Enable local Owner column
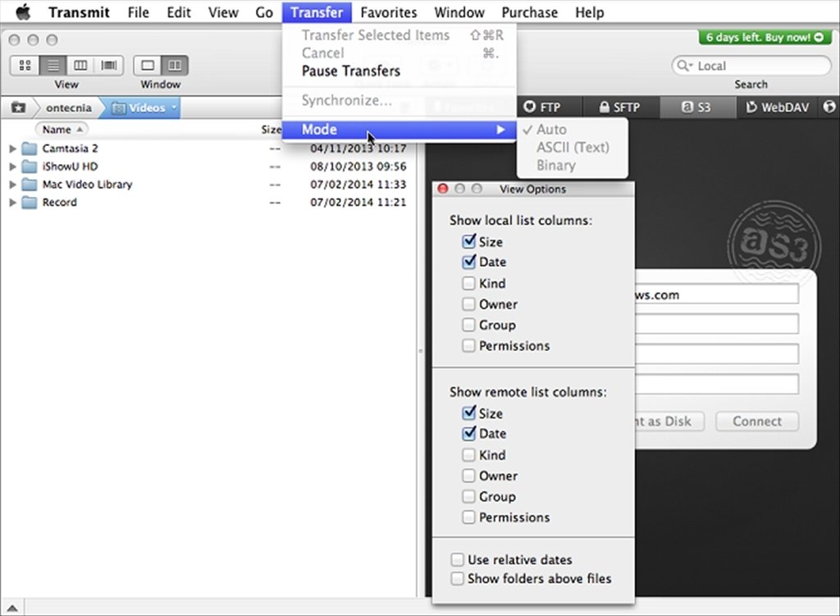 (x=468, y=304)
